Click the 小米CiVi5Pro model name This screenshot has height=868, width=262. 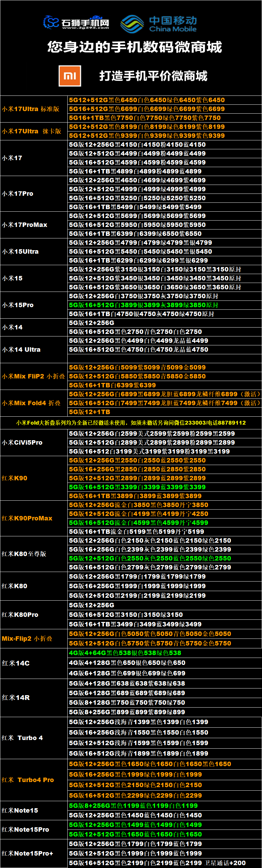pyautogui.click(x=22, y=442)
